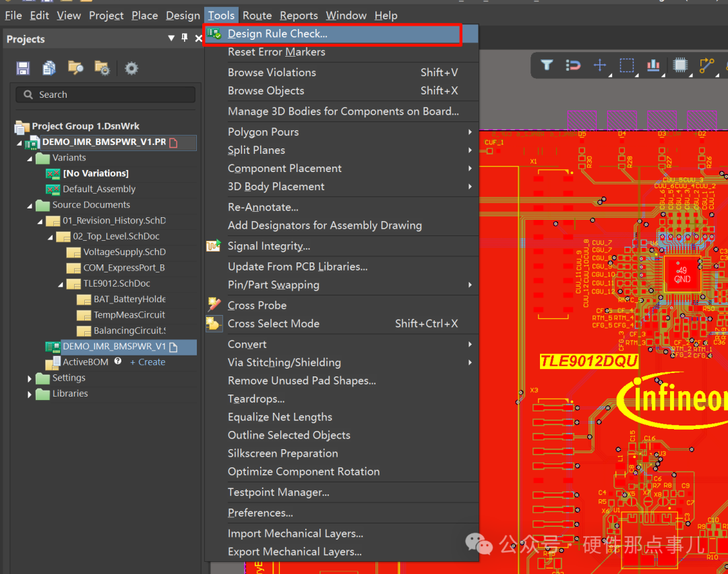Click the ActiveBOM help question icon

coord(118,362)
